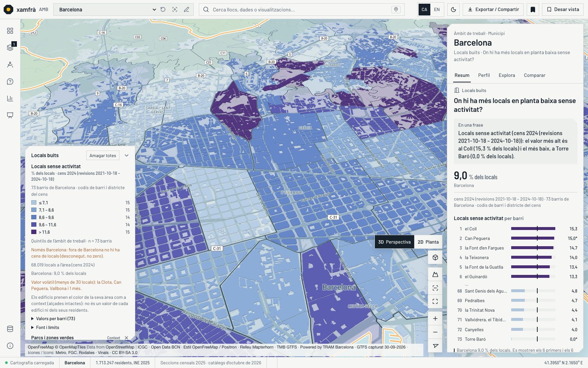588x368 pixels.
Task: Enter fullscreen with the map expand icon
Action: point(435,301)
